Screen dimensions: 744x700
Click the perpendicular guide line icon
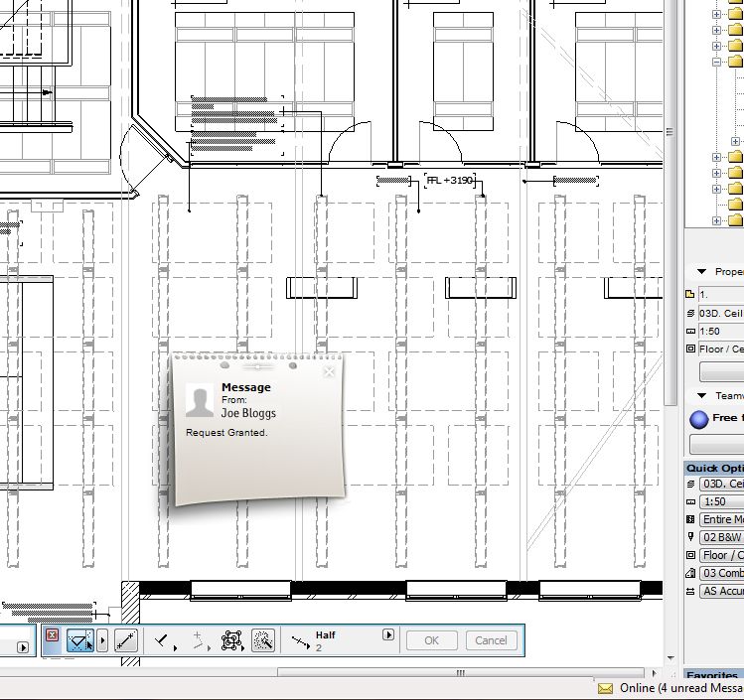163,640
